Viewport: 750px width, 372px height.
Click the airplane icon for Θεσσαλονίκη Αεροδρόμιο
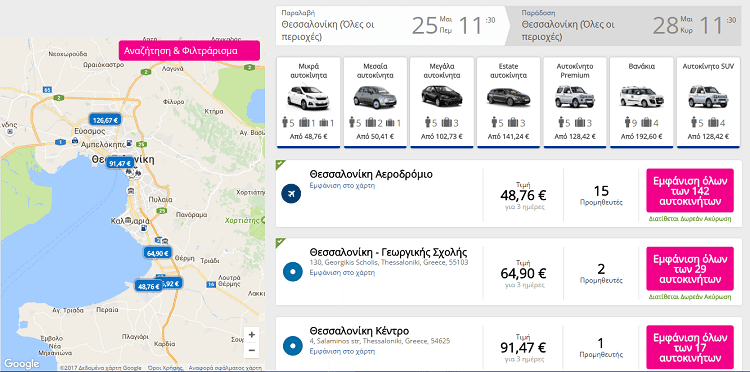[x=291, y=194]
